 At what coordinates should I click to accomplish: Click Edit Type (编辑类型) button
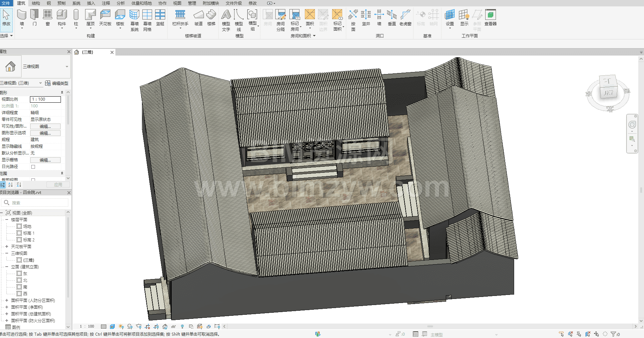click(x=57, y=83)
